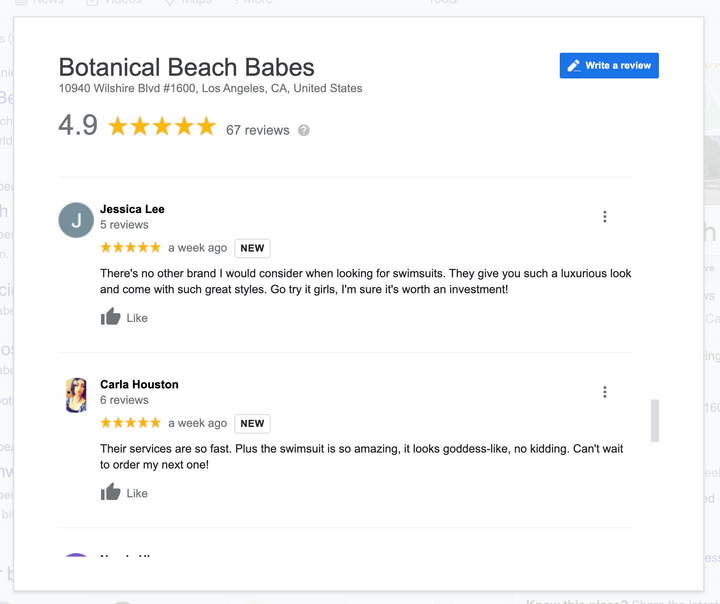The width and height of the screenshot is (720, 604).
Task: Click the help question mark beside 67 reviews
Action: click(304, 130)
